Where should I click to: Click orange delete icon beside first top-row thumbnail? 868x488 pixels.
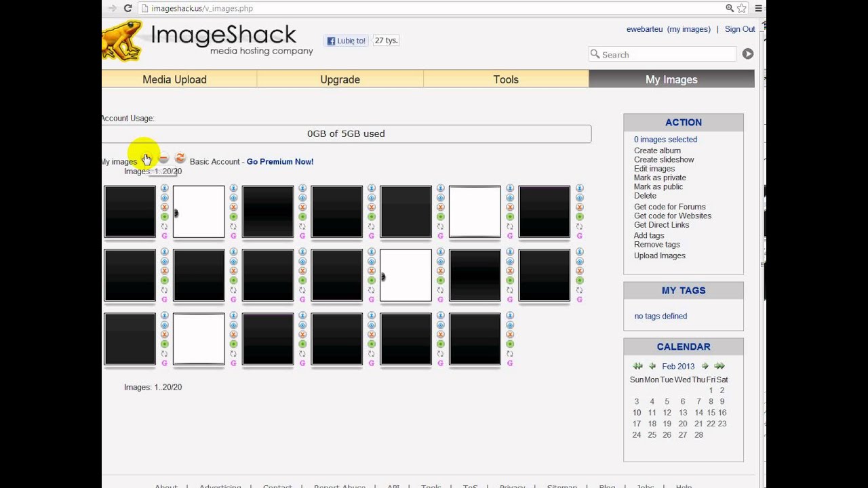(164, 207)
